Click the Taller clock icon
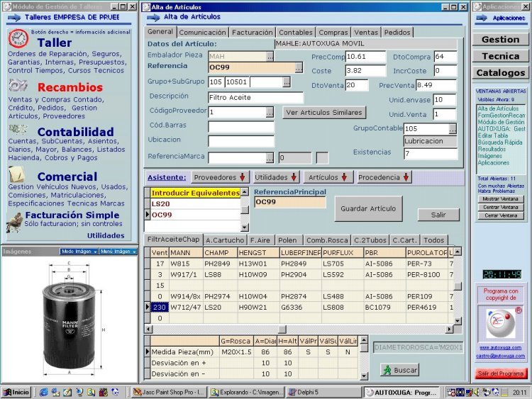Image resolution: width=532 pixels, height=399 pixels. coord(18,38)
